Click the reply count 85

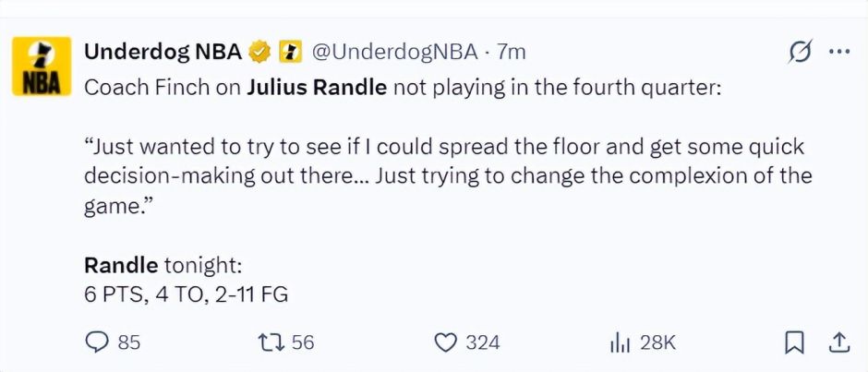pos(129,342)
